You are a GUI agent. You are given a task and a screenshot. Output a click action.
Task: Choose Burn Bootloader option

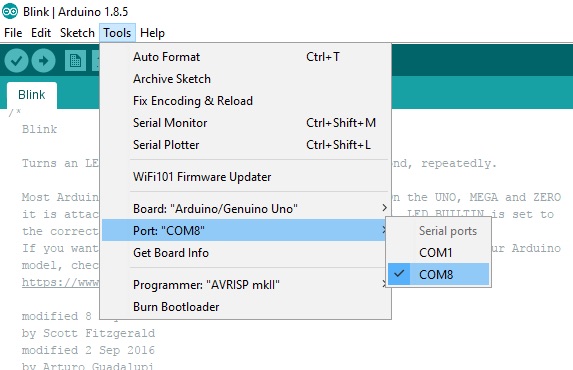[x=244, y=306]
